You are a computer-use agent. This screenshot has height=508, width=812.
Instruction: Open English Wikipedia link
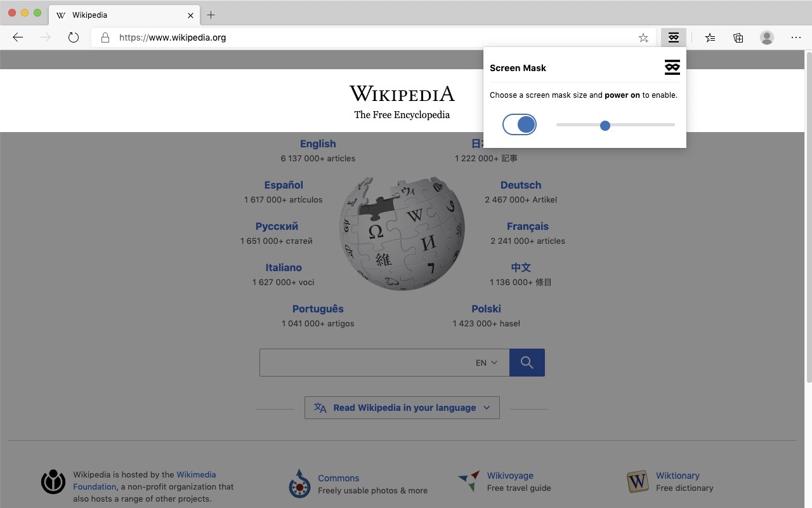318,144
